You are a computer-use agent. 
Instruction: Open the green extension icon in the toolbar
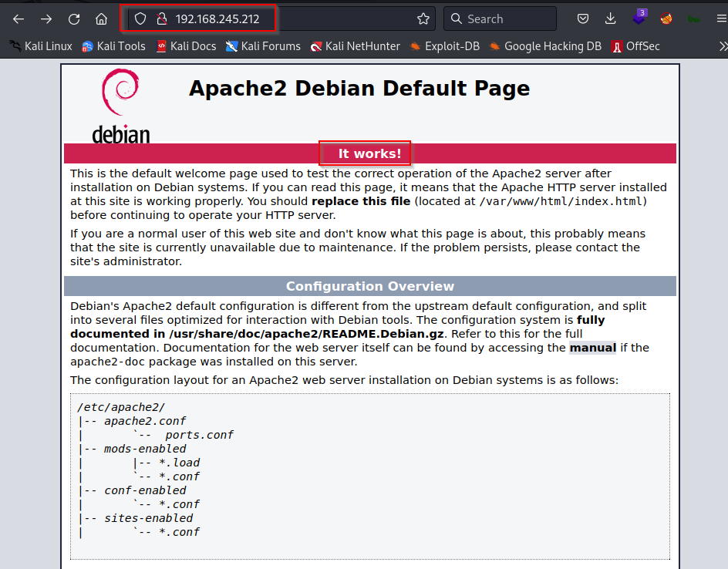point(693,19)
